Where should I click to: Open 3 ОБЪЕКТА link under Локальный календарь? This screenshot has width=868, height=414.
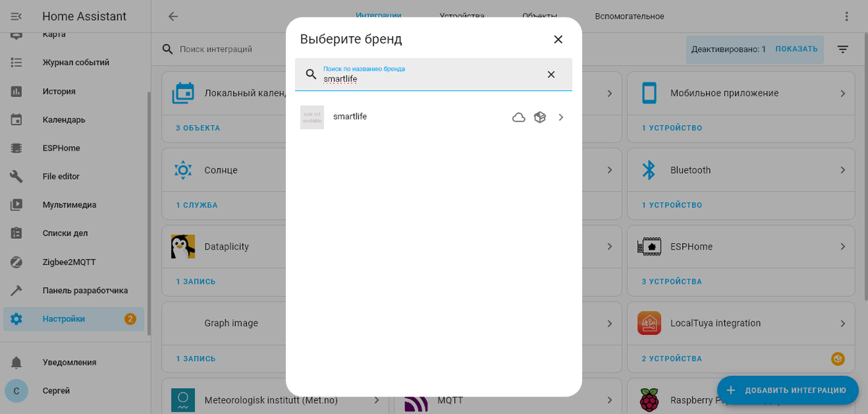(197, 128)
